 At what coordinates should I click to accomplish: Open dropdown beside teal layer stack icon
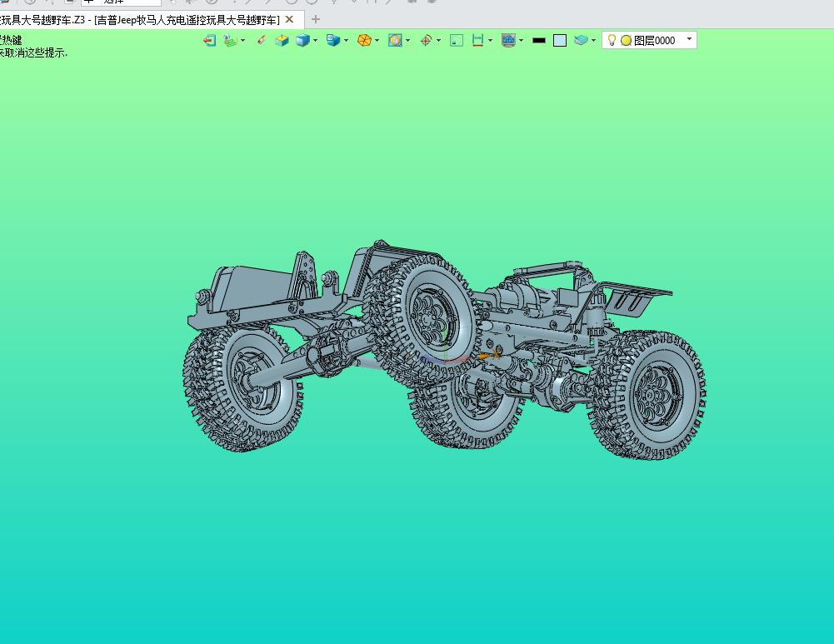pyautogui.click(x=593, y=41)
